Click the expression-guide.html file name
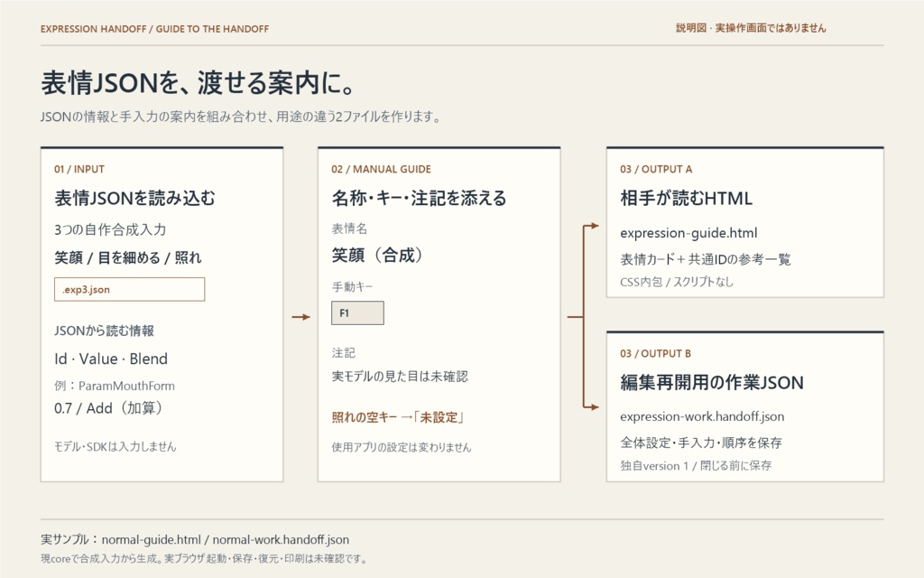Viewport: 924px width, 578px height. click(x=688, y=233)
